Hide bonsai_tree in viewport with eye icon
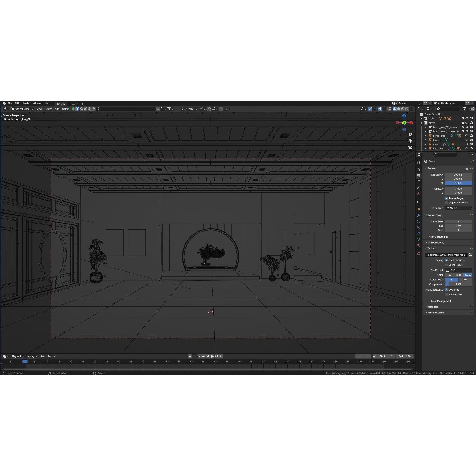The height and width of the screenshot is (476, 476). coord(467,136)
